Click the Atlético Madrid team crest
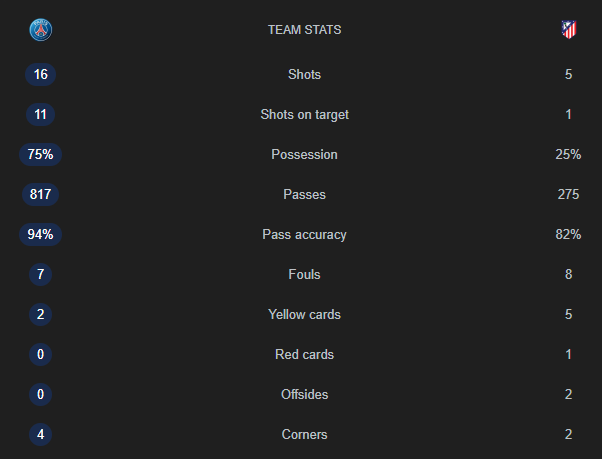Screen dimensions: 602x459 569,30
